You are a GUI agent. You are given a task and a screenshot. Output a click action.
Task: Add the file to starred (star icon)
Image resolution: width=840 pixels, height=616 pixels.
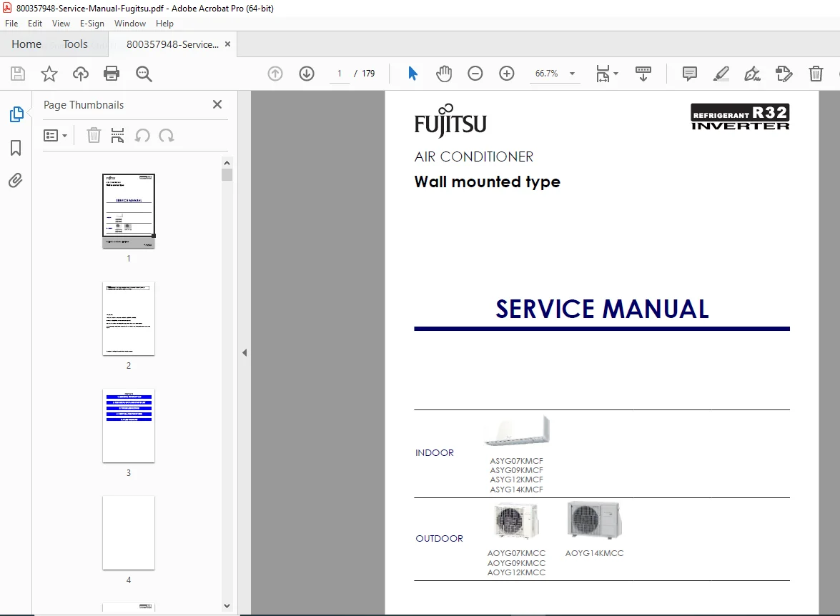(49, 74)
